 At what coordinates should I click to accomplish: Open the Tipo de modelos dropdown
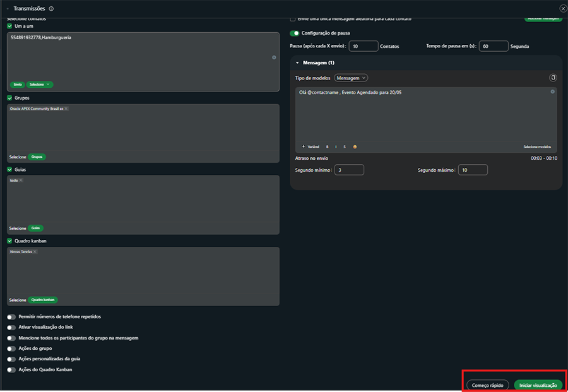point(352,78)
